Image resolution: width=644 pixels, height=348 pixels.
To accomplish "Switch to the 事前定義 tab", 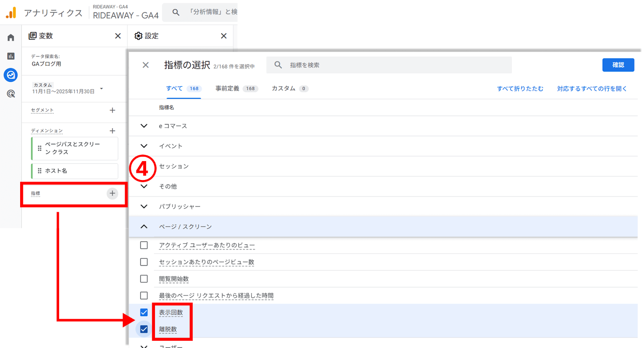I will coord(237,89).
